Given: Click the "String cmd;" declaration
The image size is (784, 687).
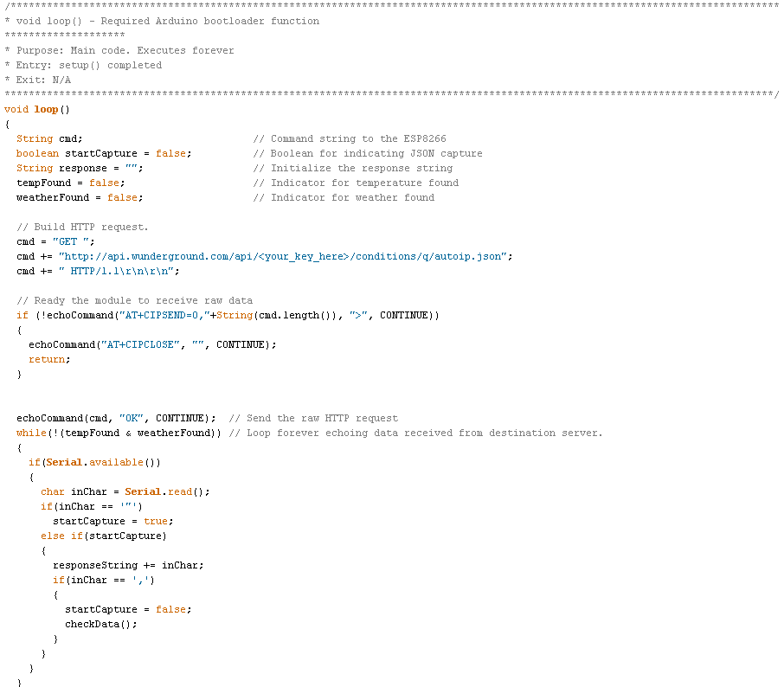Looking at the screenshot, I should click(x=49, y=139).
